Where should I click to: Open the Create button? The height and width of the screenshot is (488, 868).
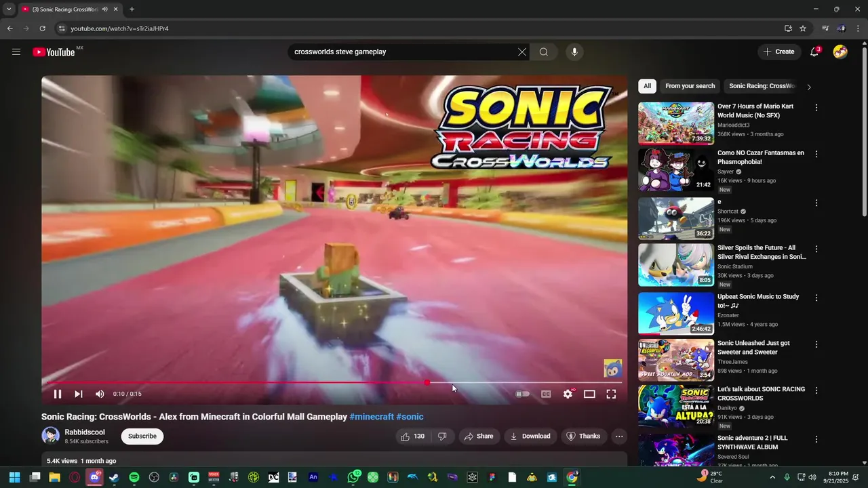778,52
